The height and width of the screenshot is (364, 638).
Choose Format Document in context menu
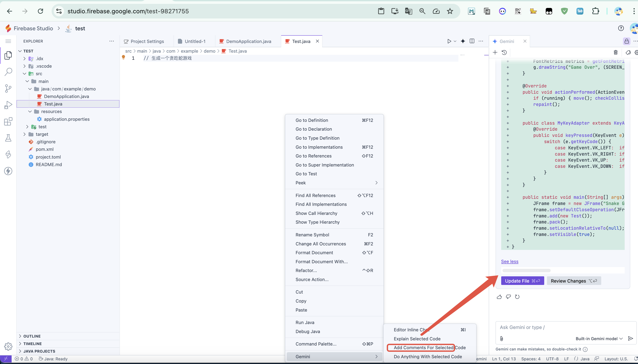tap(334, 252)
